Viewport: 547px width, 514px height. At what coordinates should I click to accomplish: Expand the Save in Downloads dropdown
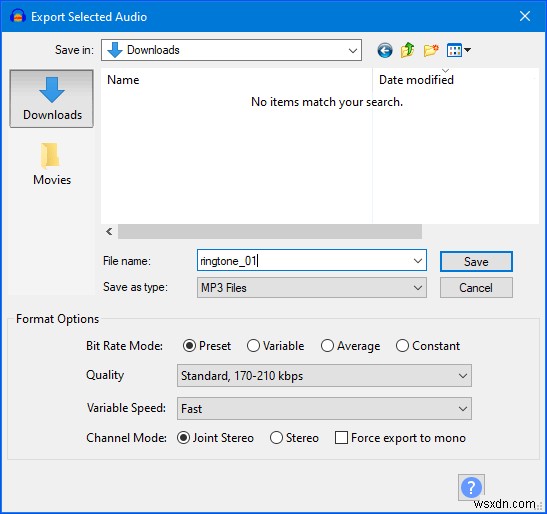tap(231, 50)
